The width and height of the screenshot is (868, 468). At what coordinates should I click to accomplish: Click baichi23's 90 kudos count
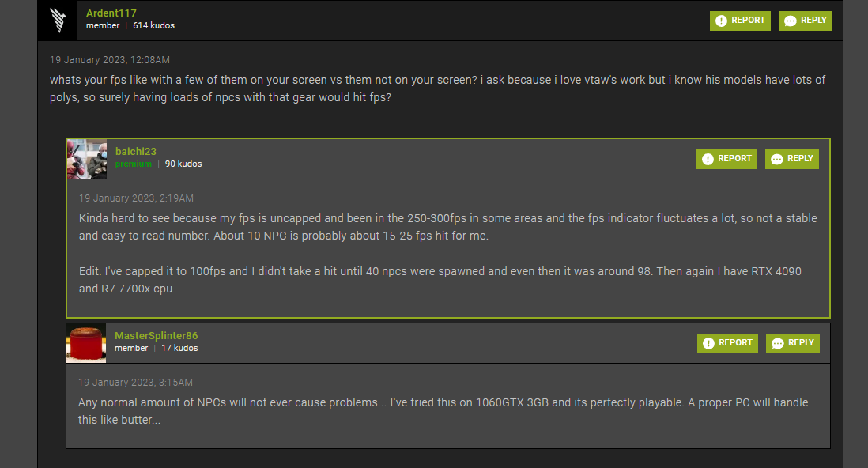183,164
